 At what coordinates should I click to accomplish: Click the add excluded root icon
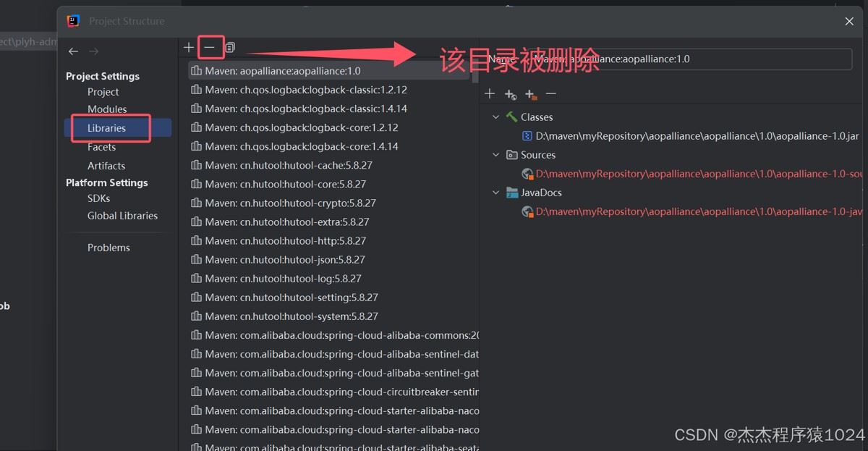click(530, 94)
